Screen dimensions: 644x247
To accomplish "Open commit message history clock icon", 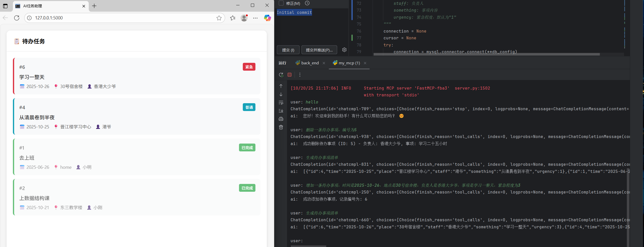I will [307, 3].
